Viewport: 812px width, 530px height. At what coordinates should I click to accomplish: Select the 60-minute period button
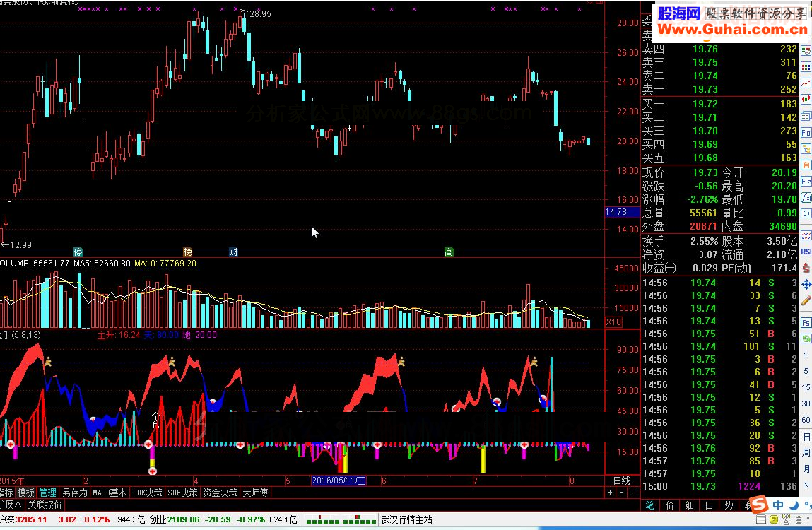point(806,420)
